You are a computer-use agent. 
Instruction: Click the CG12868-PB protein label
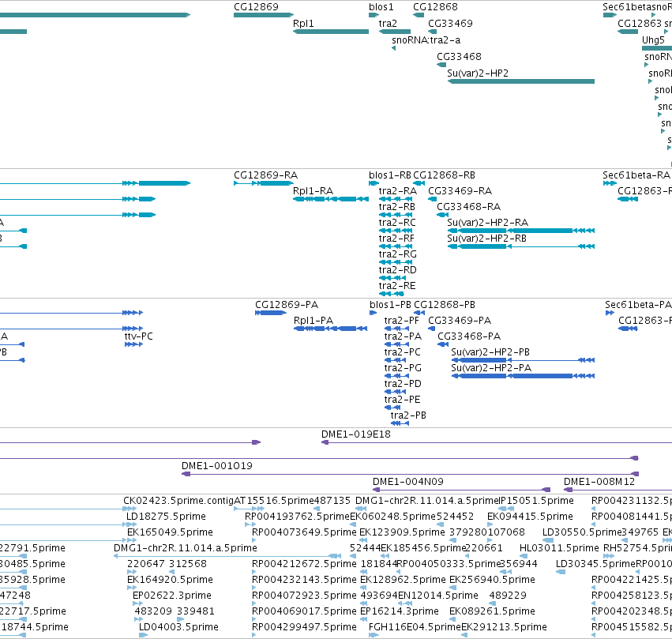tap(445, 305)
